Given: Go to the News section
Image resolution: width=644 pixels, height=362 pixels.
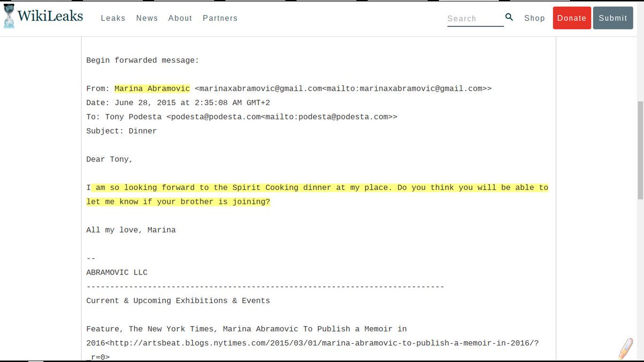Looking at the screenshot, I should pyautogui.click(x=147, y=18).
